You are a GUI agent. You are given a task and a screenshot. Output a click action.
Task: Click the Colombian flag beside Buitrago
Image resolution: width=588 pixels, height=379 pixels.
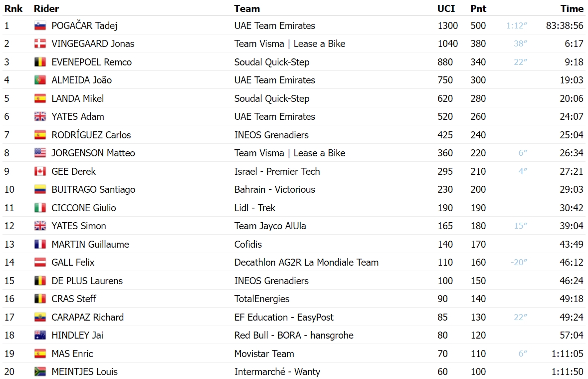coord(40,189)
